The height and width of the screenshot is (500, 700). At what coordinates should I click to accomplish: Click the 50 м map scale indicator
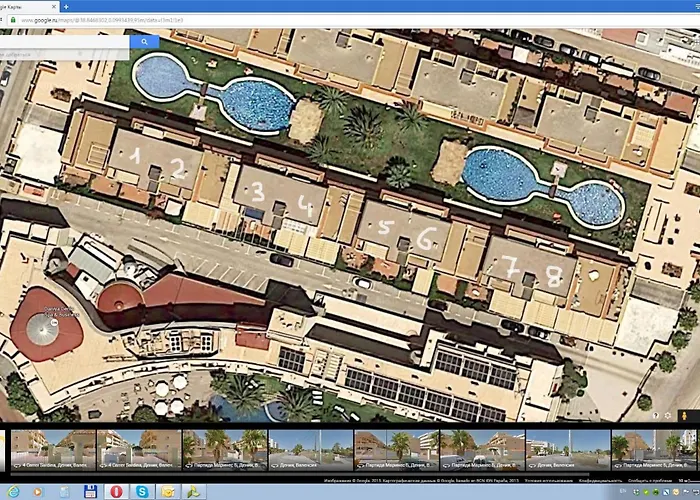coord(688,481)
